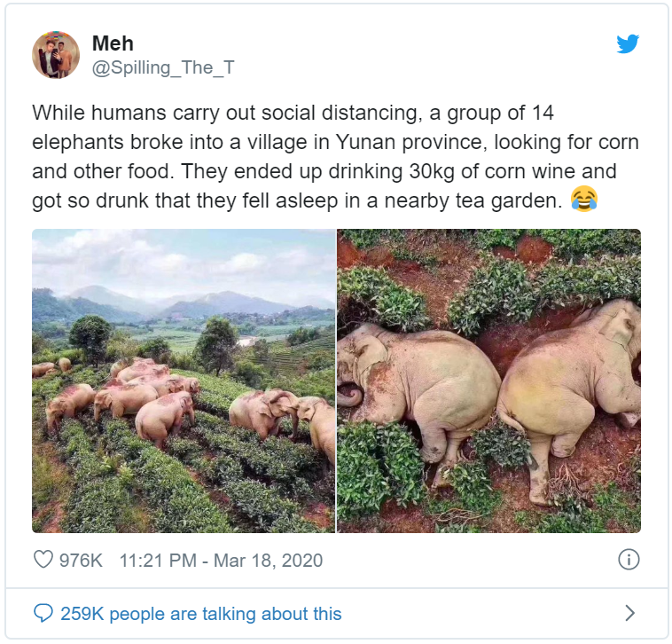Screen dimensions: 672x644
Task: Click the Twitter bird logo
Action: coord(628,43)
